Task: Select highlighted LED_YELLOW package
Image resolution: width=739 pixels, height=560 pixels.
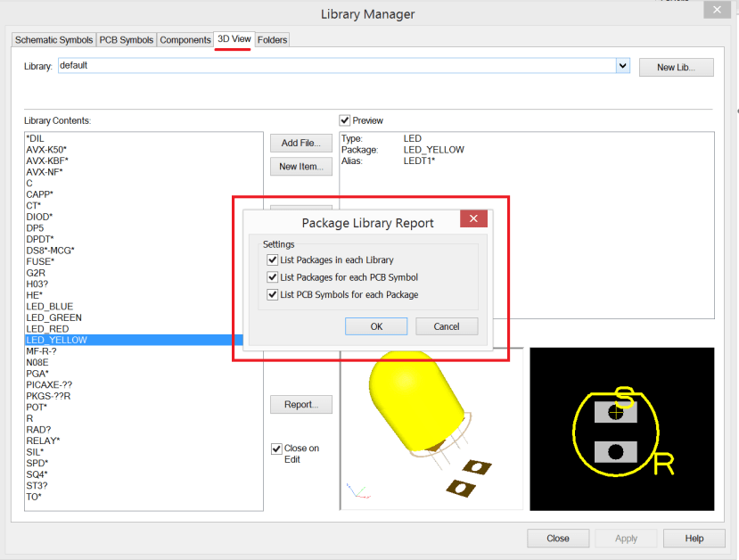Action: [x=134, y=340]
